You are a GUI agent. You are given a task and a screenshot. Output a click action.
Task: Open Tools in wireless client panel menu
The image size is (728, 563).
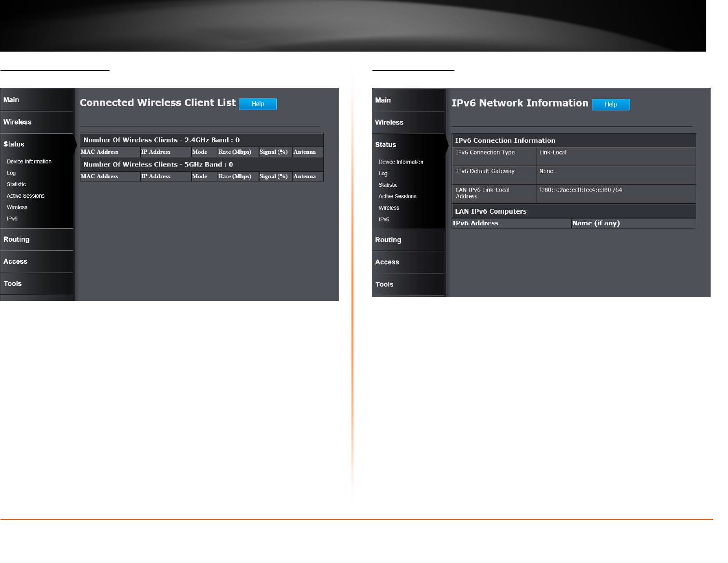37,284
